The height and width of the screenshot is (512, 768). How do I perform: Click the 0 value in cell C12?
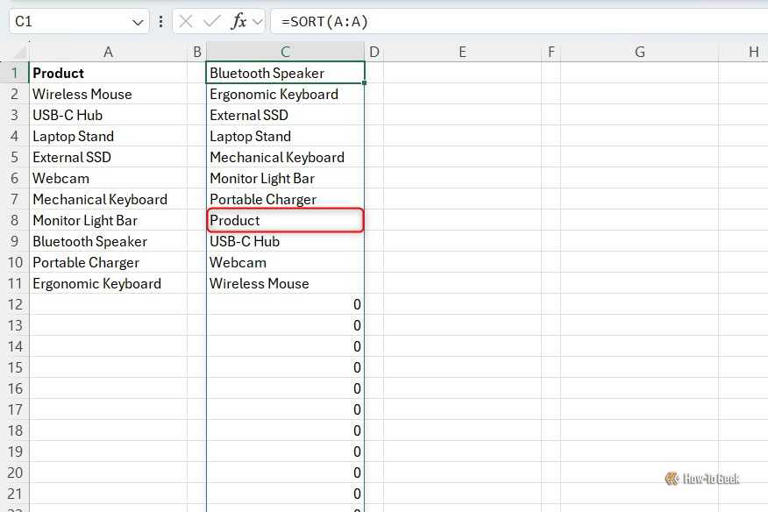357,305
